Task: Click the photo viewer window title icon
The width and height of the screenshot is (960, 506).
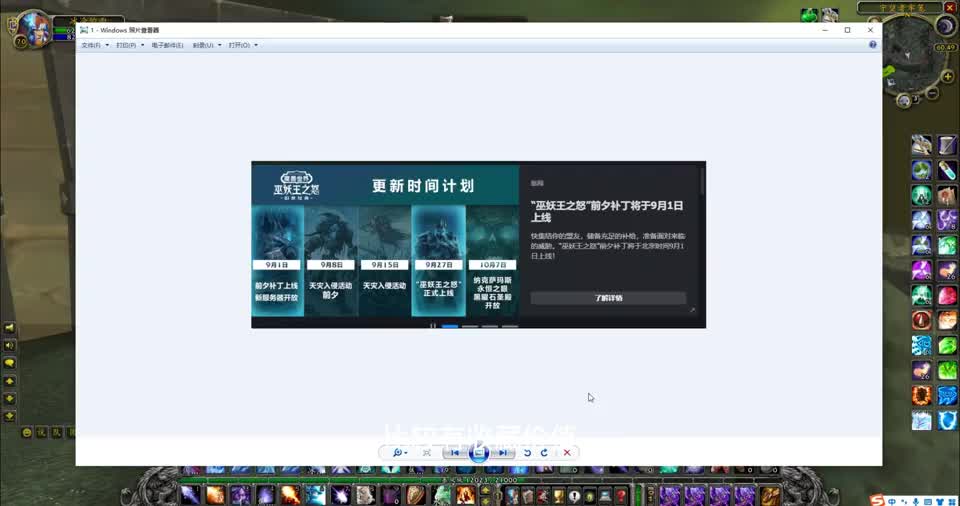Action: (84, 30)
